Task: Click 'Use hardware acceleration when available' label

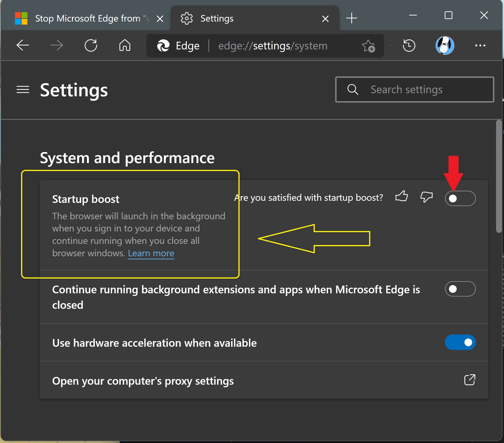Action: point(154,343)
